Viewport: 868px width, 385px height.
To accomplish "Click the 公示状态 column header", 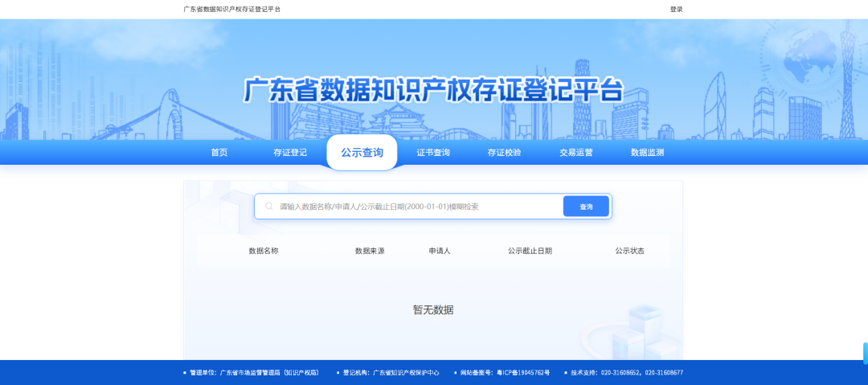I will 629,251.
